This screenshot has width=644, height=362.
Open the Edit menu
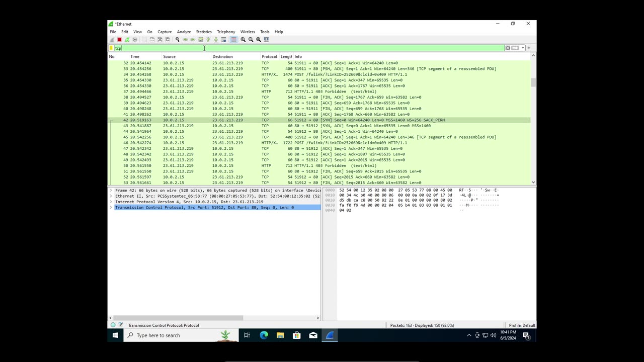point(125,32)
